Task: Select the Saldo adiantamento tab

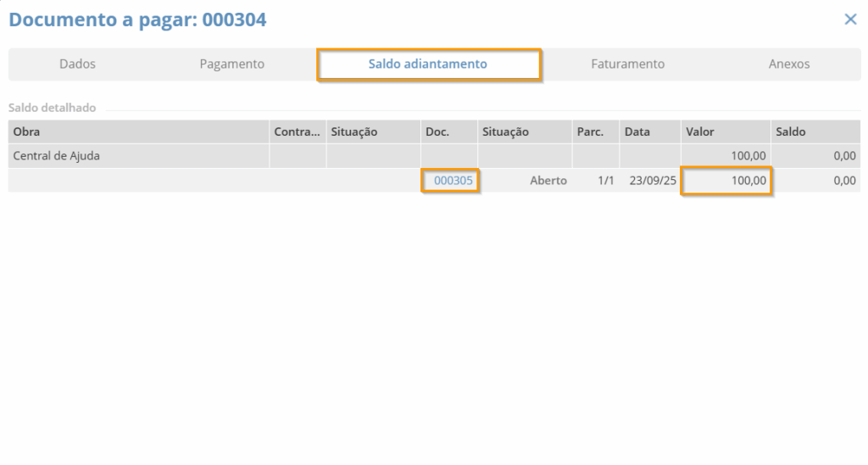Action: coord(428,64)
